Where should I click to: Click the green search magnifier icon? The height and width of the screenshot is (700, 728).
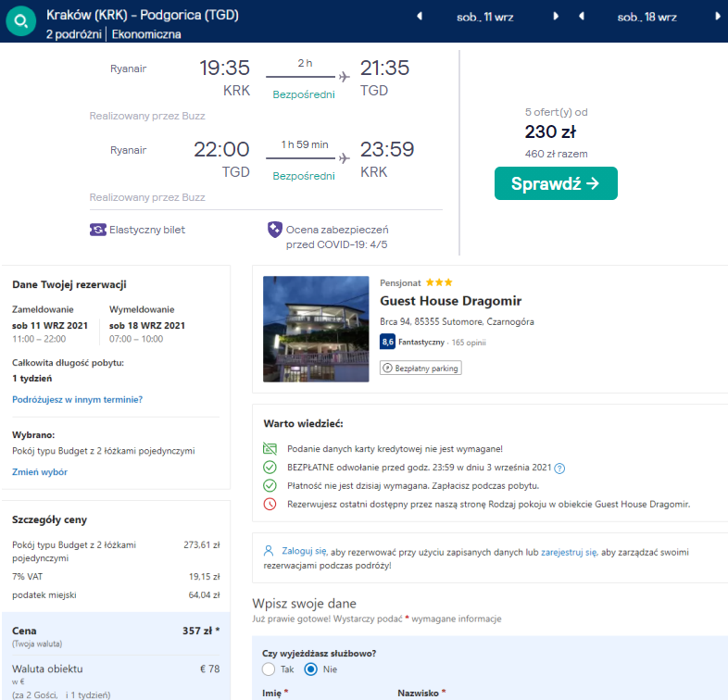tap(21, 21)
